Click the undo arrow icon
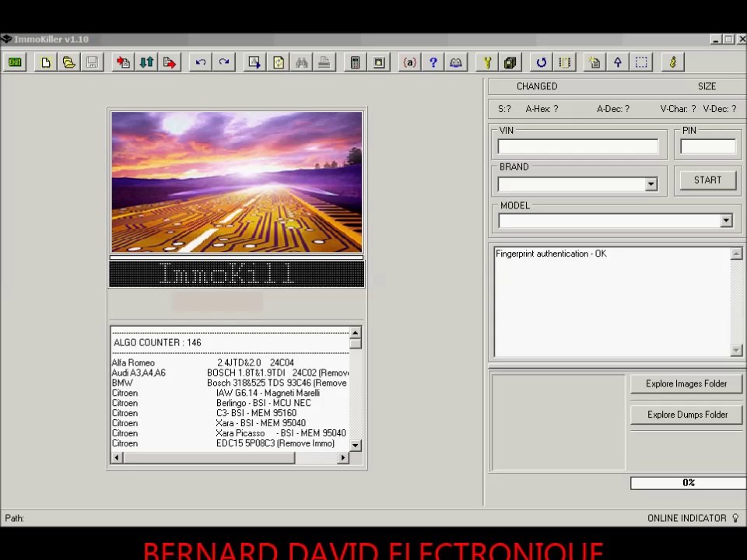 coord(201,62)
